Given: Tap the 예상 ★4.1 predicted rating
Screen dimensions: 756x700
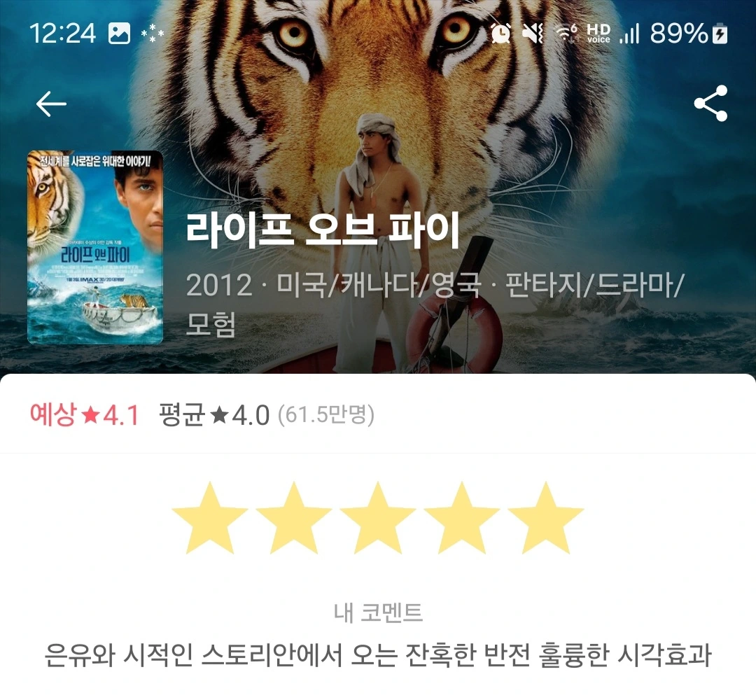Looking at the screenshot, I should [85, 414].
